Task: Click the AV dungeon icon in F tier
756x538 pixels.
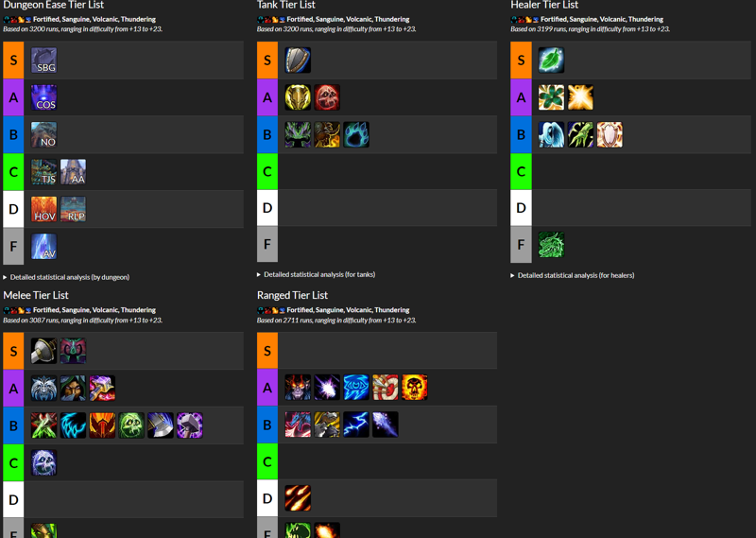Action: (x=43, y=247)
